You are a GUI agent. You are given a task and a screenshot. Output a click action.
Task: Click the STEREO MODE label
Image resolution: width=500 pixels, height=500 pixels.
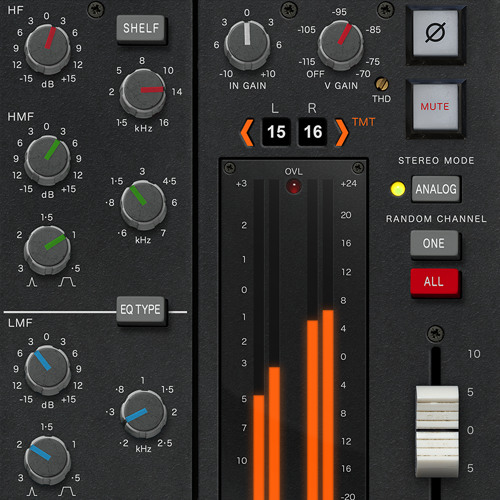[436, 161]
